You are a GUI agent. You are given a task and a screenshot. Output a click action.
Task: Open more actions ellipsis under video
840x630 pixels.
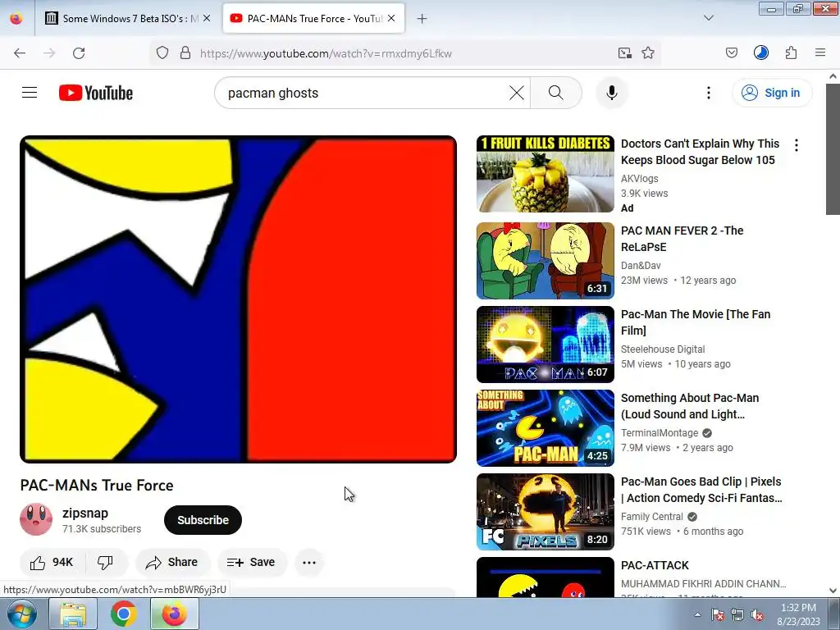pyautogui.click(x=309, y=562)
